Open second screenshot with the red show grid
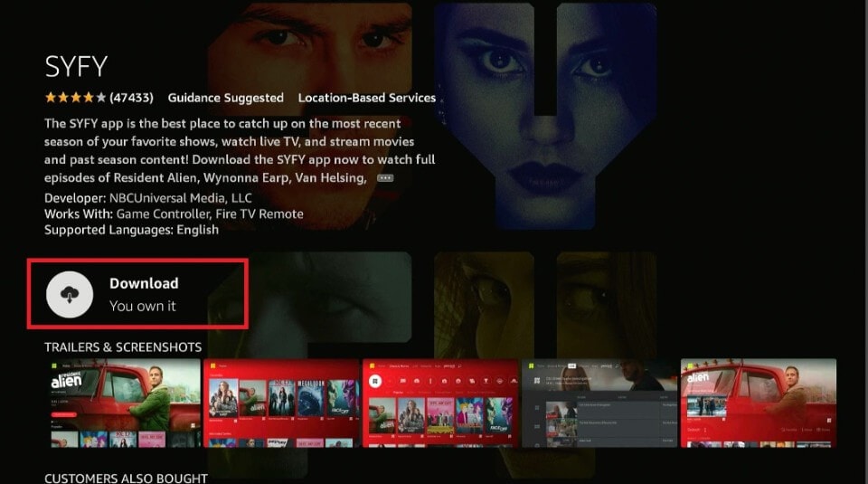This screenshot has height=484, width=868. coord(281,403)
